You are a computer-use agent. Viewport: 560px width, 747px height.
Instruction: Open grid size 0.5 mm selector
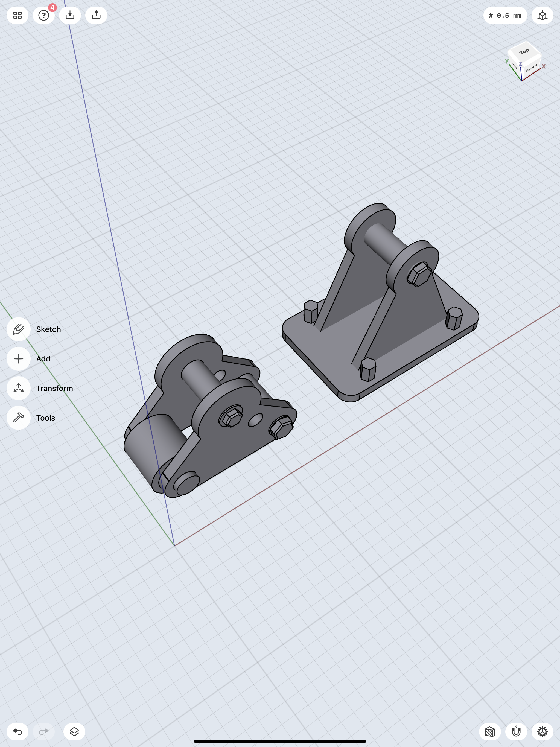click(505, 16)
